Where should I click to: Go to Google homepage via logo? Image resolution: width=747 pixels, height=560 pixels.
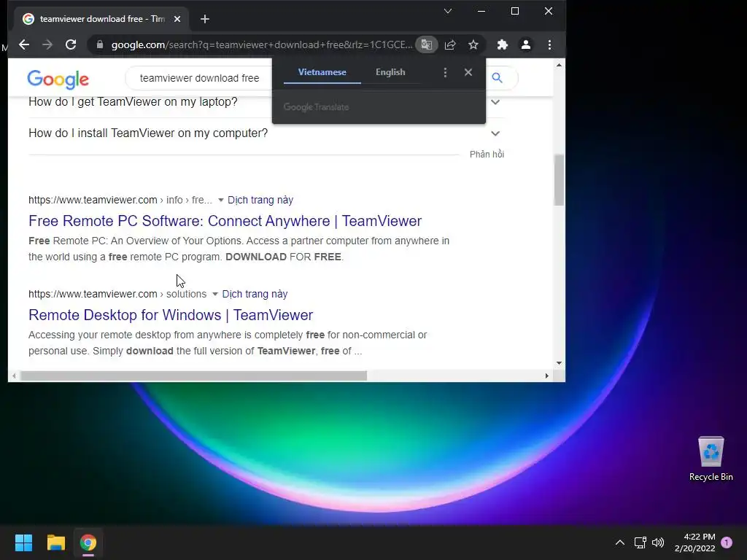coord(58,79)
